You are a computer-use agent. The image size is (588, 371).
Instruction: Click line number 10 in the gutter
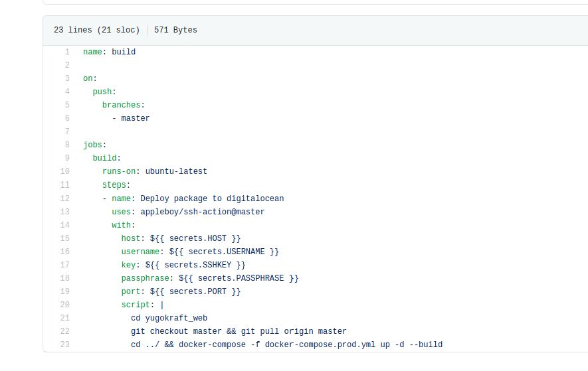click(x=64, y=171)
